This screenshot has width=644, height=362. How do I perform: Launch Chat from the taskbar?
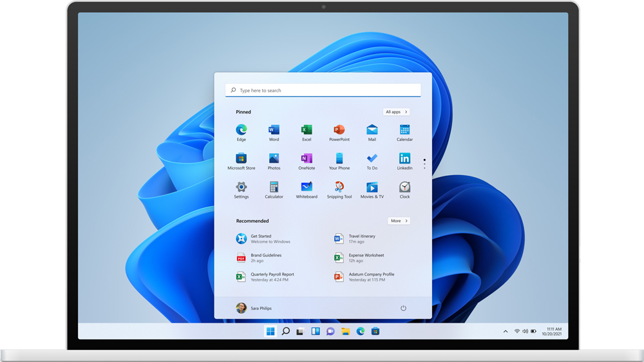coord(330,331)
